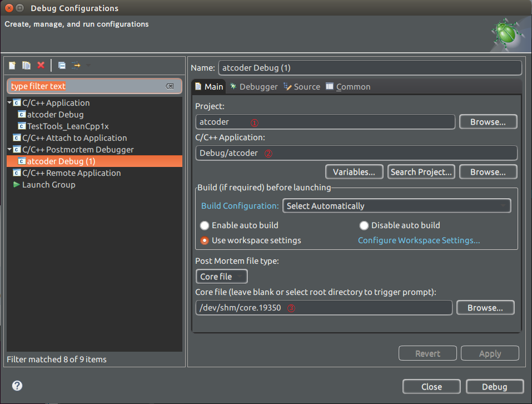Collapse all configuration tree entries

click(x=61, y=65)
